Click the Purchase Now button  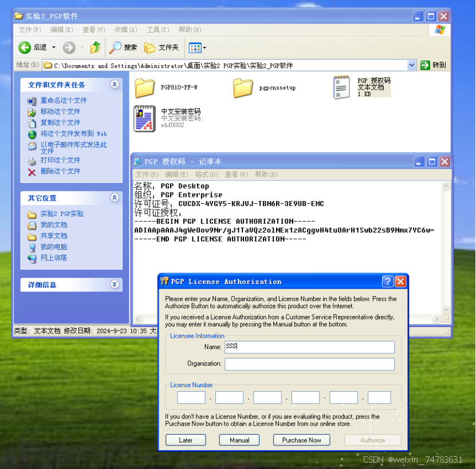[301, 440]
